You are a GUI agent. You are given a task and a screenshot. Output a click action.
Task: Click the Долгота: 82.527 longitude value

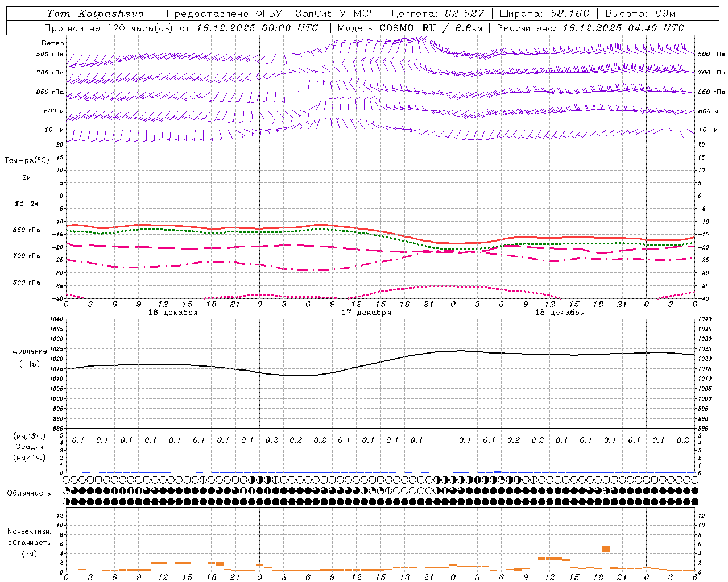(x=437, y=14)
